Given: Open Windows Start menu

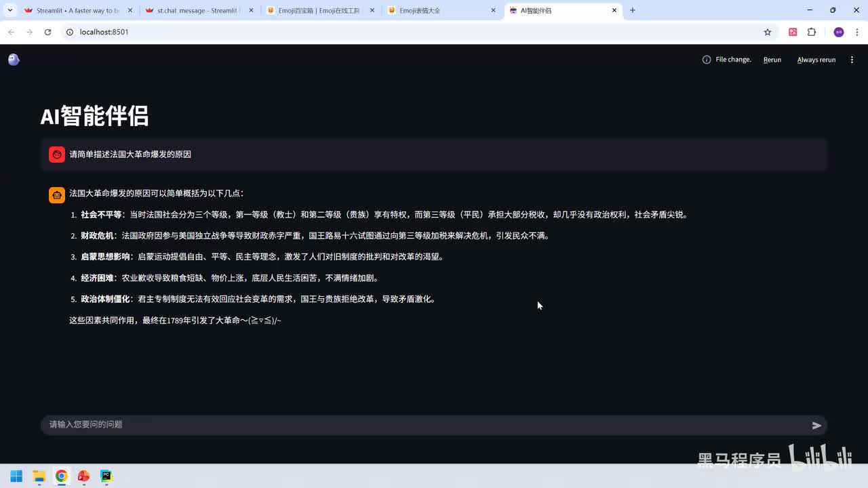Looking at the screenshot, I should 16,476.
